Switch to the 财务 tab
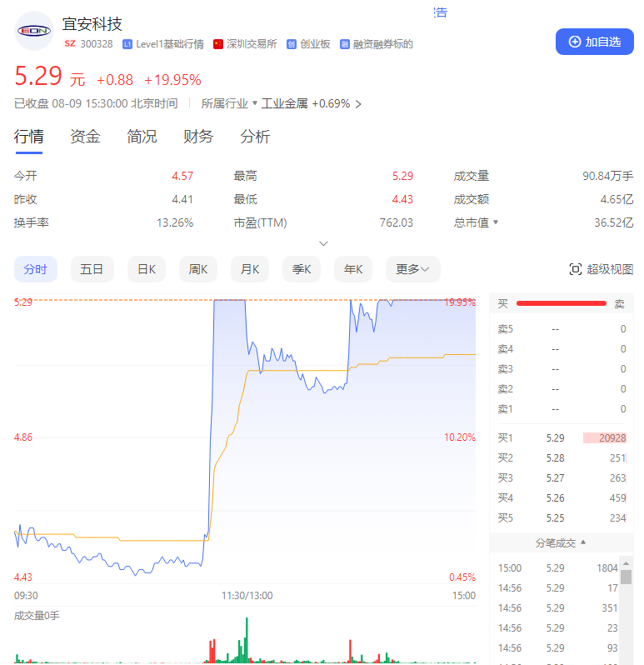 click(x=198, y=137)
